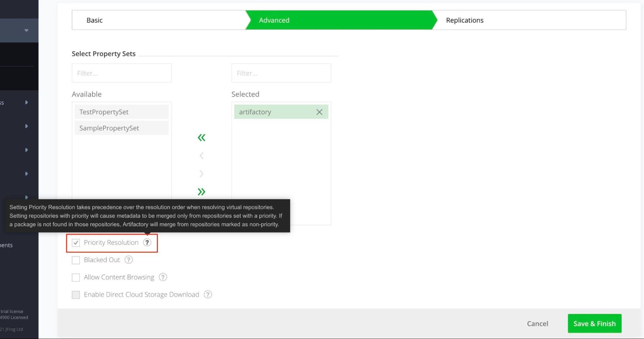Click the single left chevron transfer arrow
Screen dimensions: 644x339
[201, 156]
